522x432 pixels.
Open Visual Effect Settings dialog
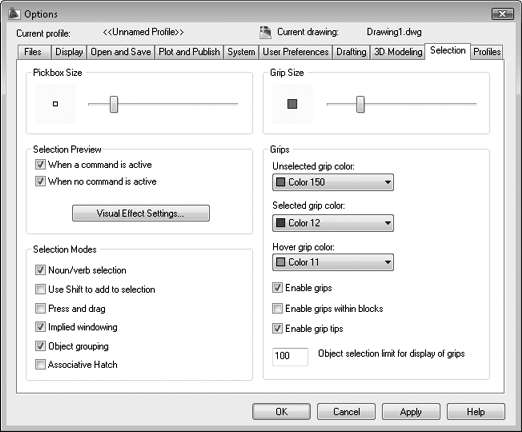pos(141,213)
